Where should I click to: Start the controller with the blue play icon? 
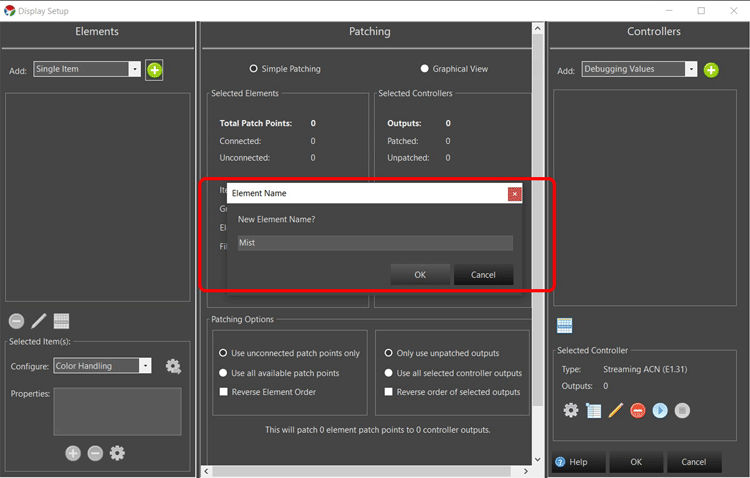pyautogui.click(x=660, y=410)
